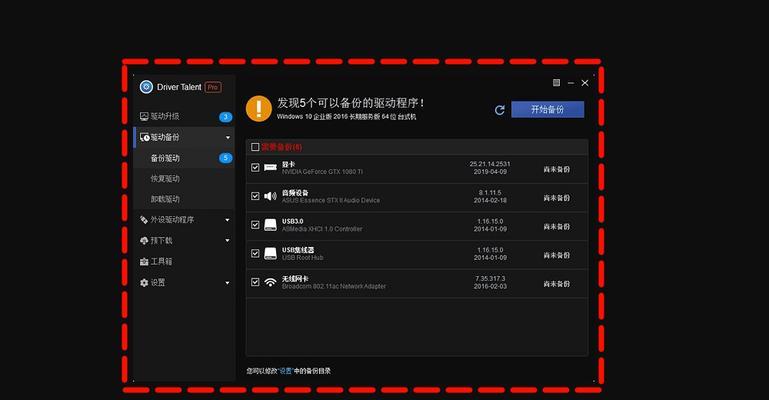Click the Wi-Fi icon in 无线网卡 row
Image resolution: width=769 pixels, height=400 pixels.
pos(270,282)
